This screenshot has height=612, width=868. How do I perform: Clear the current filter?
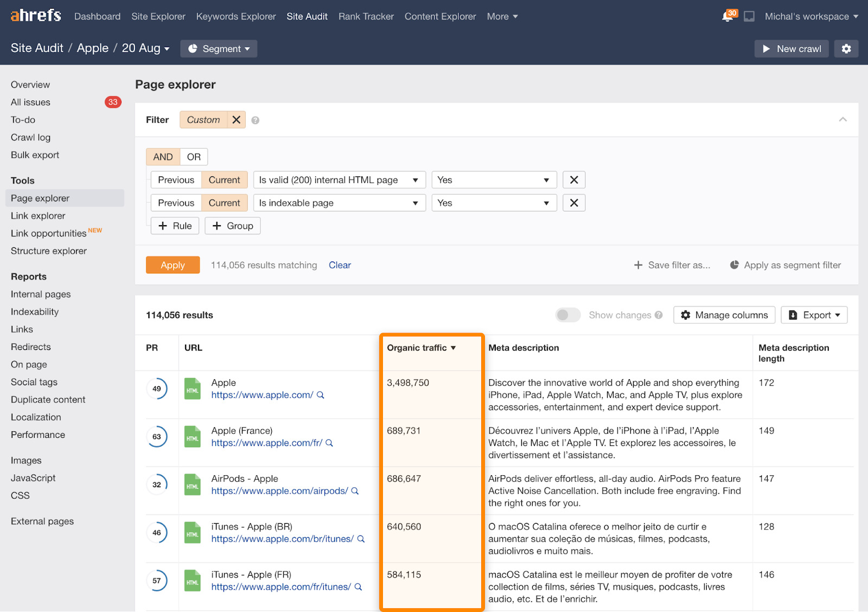click(x=339, y=265)
